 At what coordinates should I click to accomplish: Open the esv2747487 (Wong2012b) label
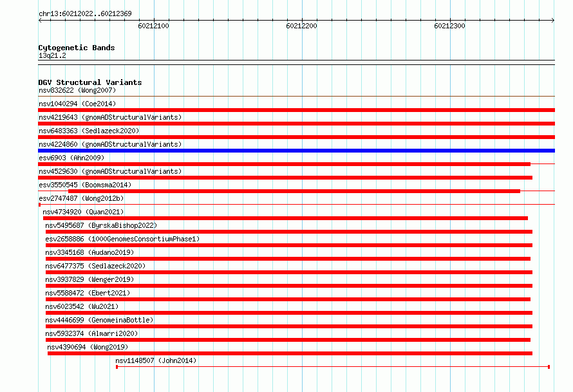pos(81,198)
